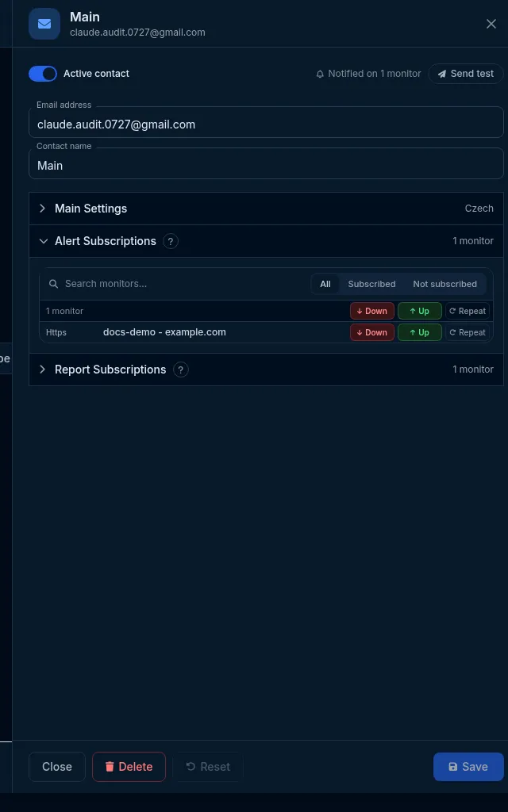Click the 1 monitor label in the list header row
This screenshot has height=812, width=508.
click(x=65, y=311)
